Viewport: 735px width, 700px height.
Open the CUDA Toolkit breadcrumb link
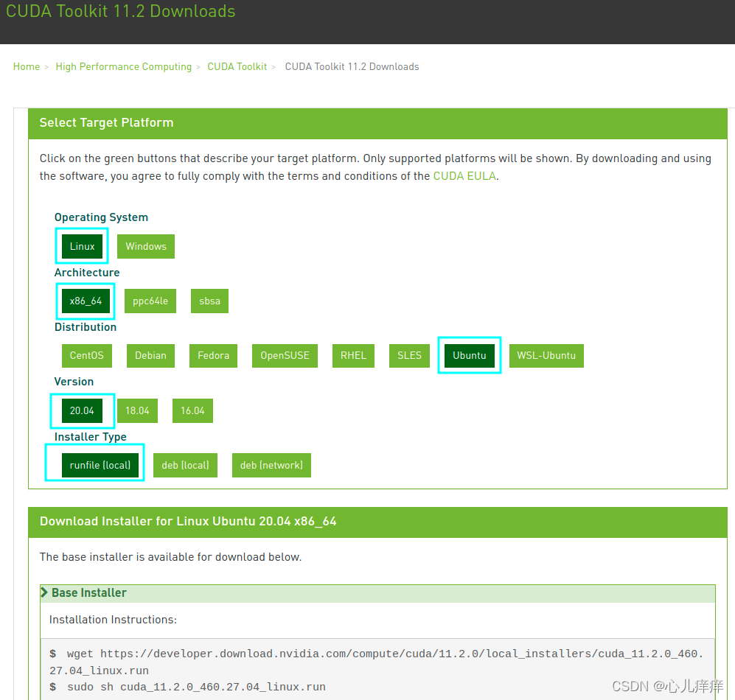[237, 66]
